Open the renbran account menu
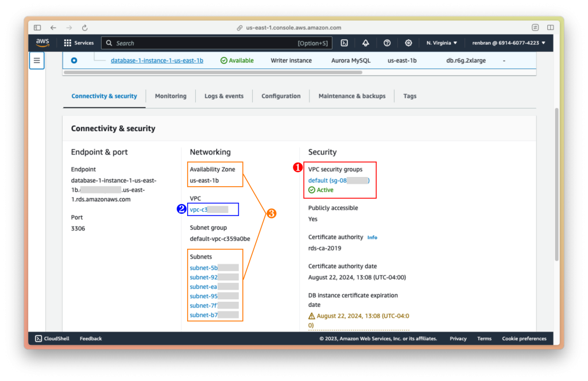Screen dimensions: 588x381 pyautogui.click(x=509, y=43)
